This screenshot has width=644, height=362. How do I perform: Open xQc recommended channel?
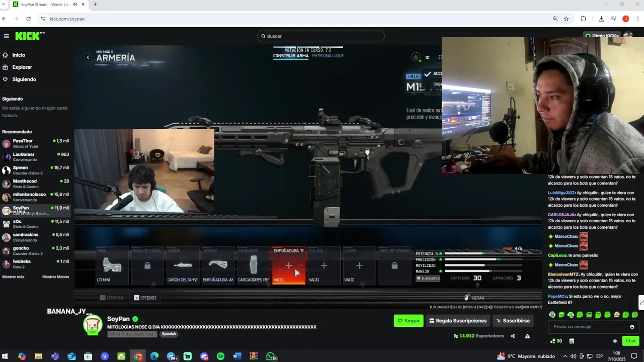coord(35,224)
